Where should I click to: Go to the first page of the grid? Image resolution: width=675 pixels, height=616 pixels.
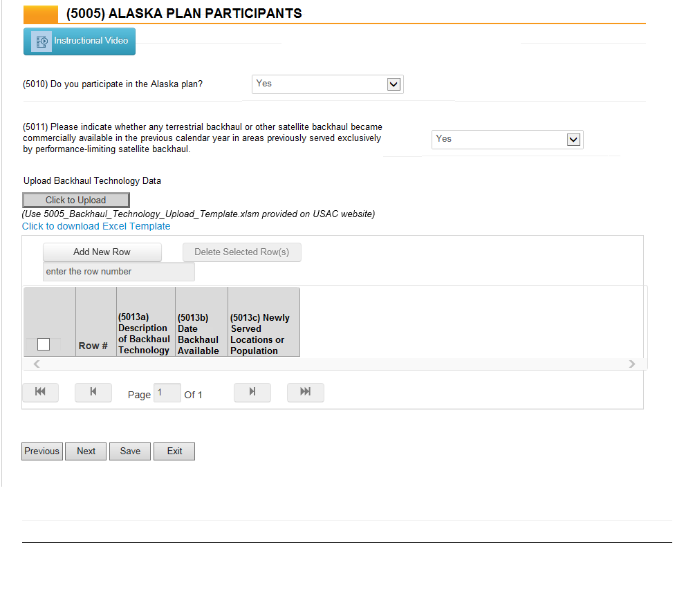[41, 392]
